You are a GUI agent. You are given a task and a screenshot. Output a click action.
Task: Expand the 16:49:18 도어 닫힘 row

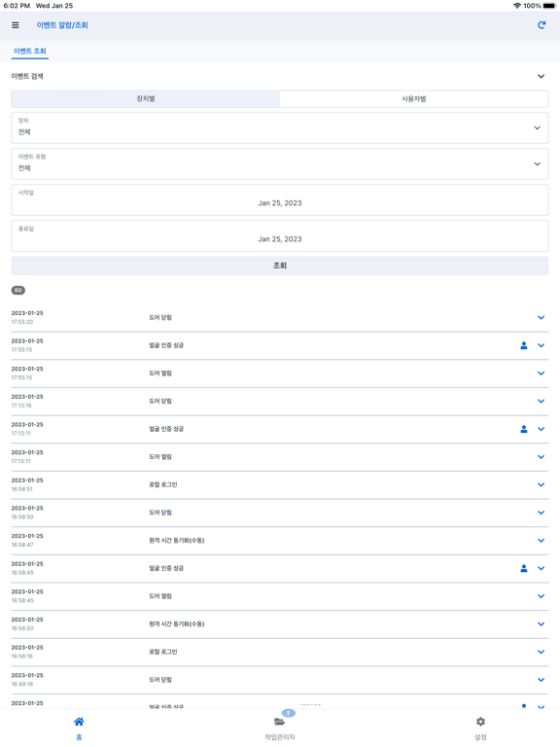(x=541, y=680)
